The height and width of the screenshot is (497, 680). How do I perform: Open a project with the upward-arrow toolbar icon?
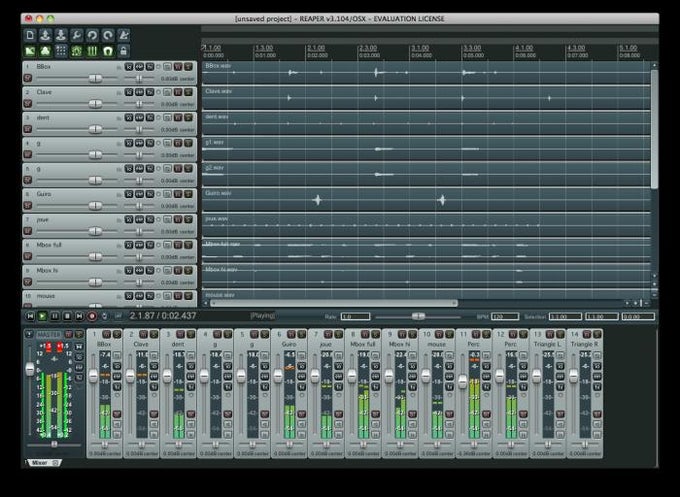click(46, 35)
